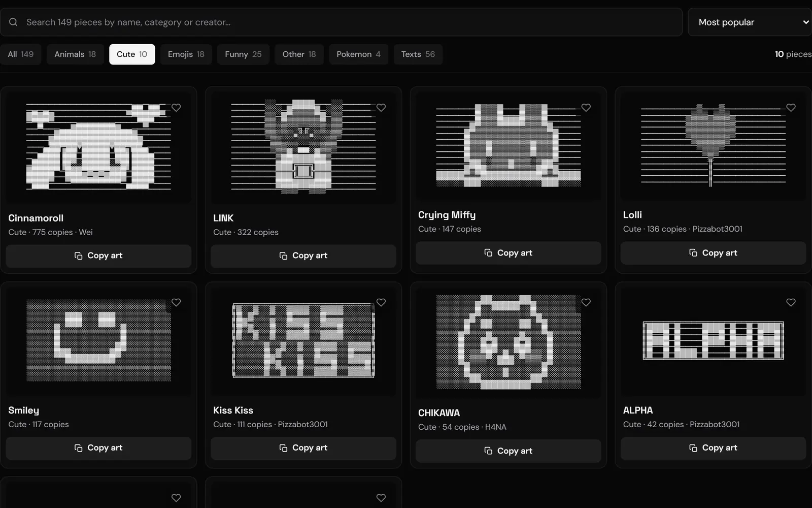Open the LINK pixel art preview
Viewport: 812px width, 508px height.
(303, 147)
